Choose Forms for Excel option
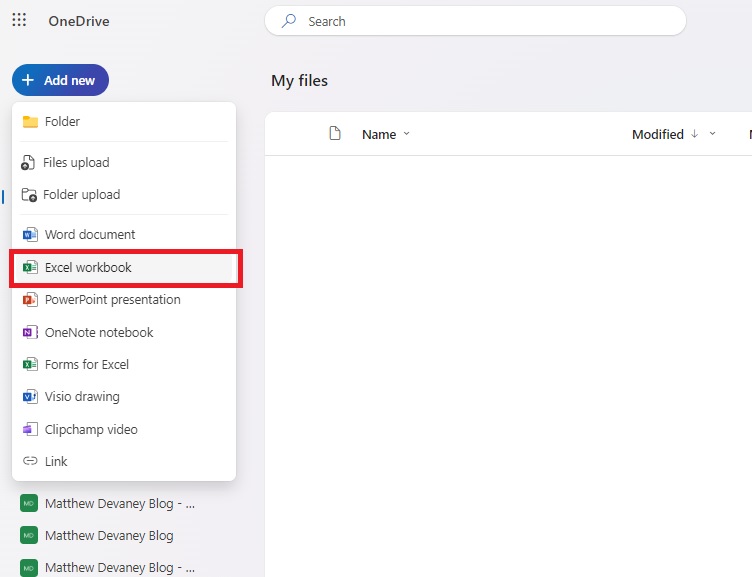Image resolution: width=752 pixels, height=577 pixels. (124, 365)
